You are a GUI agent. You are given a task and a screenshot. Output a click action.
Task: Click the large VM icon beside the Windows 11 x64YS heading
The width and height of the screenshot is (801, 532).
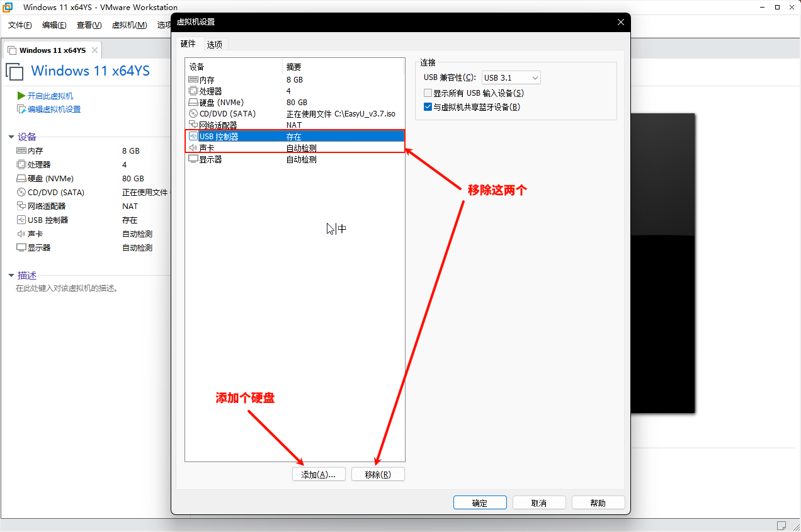(x=14, y=72)
